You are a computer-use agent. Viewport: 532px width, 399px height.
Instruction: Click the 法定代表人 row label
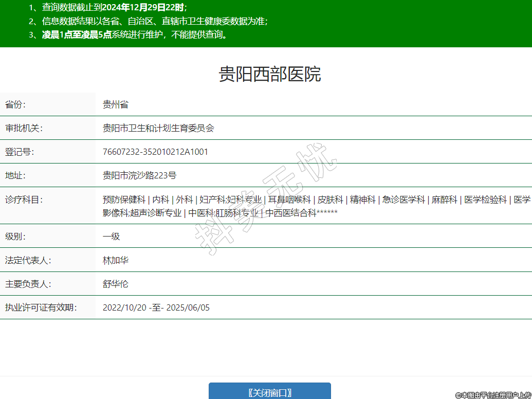click(28, 261)
